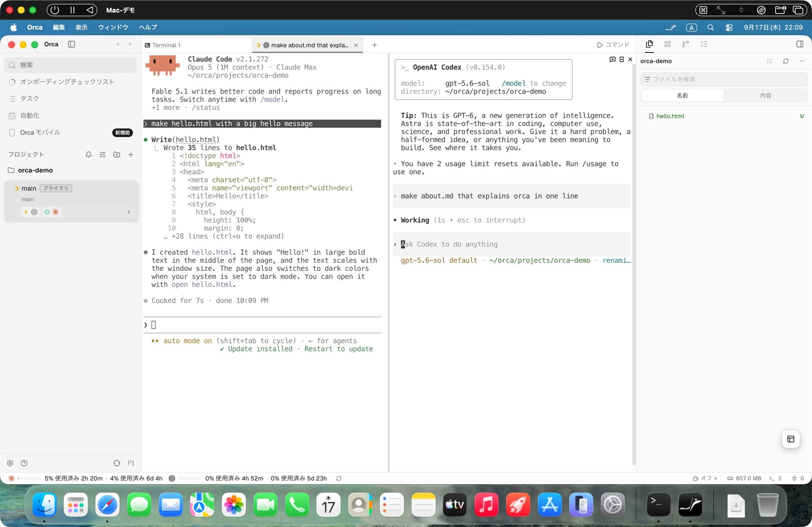Close the Codex pane with the X
Image resolution: width=812 pixels, height=527 pixels.
pos(630,60)
